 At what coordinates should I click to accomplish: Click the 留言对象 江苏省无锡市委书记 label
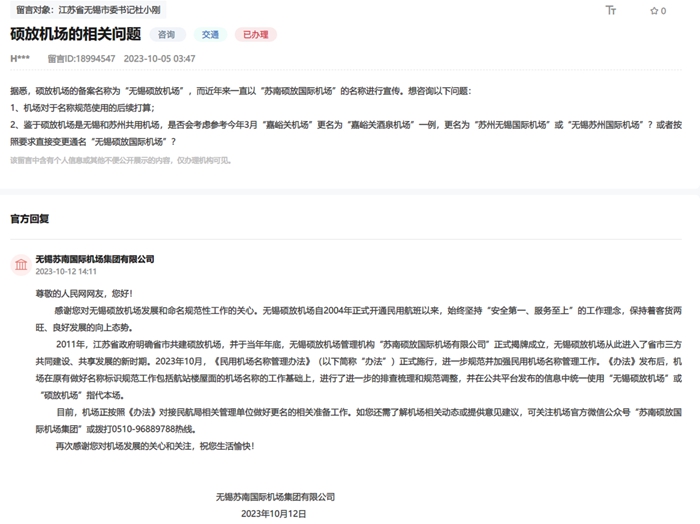click(88, 10)
